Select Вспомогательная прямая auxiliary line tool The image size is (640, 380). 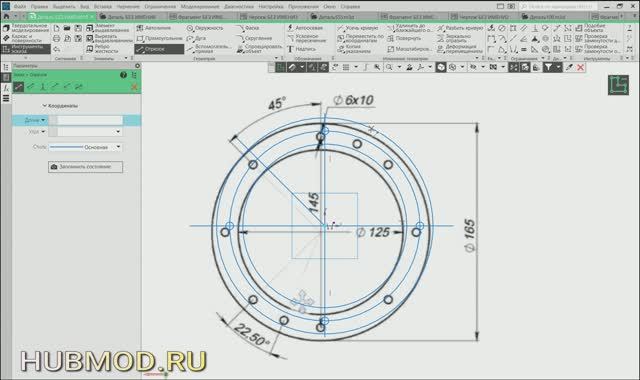tap(209, 49)
